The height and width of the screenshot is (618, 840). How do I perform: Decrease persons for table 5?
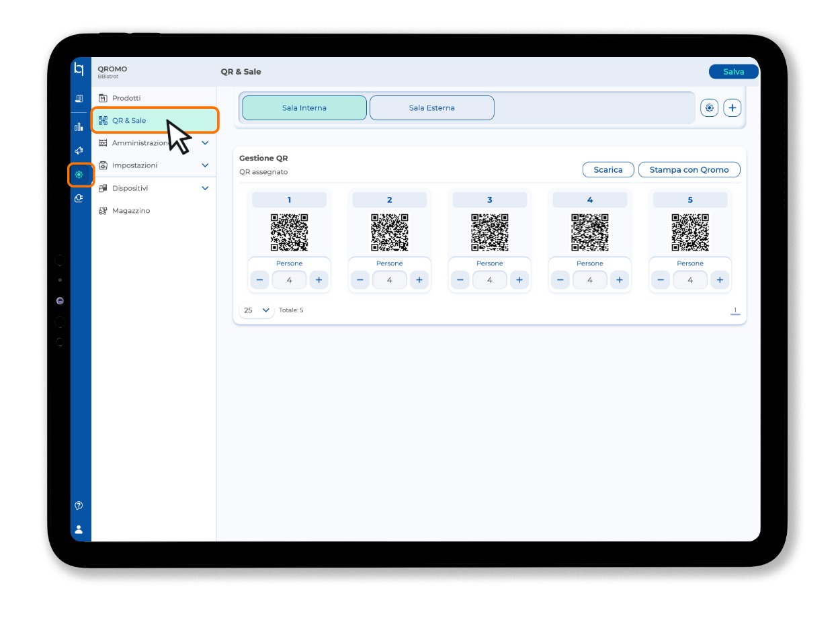click(661, 280)
